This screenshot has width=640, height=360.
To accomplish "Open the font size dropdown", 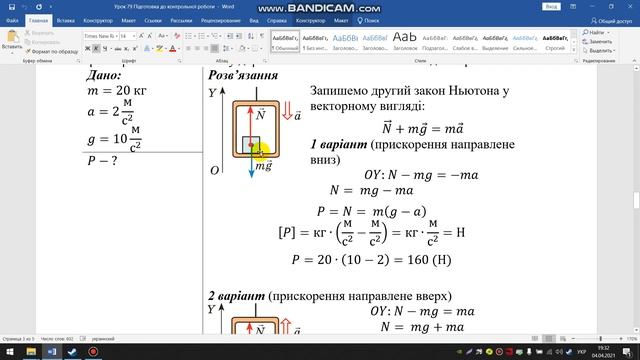I will click(133, 36).
